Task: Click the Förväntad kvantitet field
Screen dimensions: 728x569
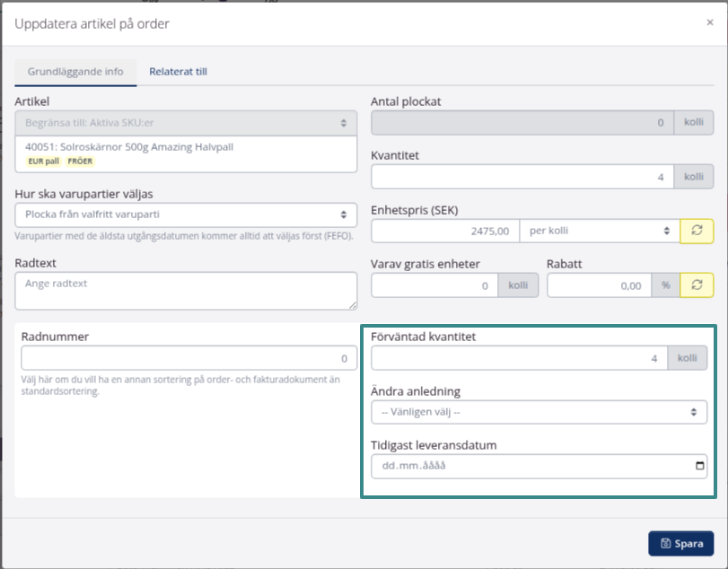Action: point(520,359)
